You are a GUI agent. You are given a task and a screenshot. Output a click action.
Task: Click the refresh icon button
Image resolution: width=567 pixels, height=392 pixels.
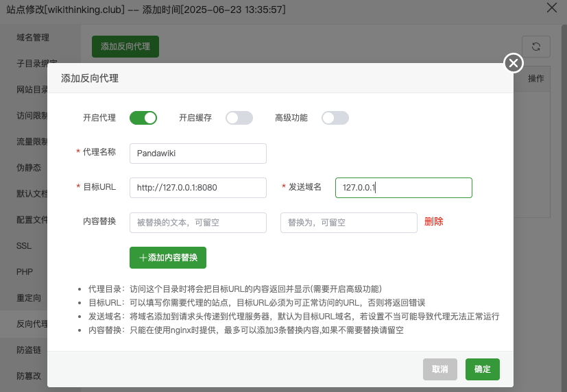coord(536,47)
